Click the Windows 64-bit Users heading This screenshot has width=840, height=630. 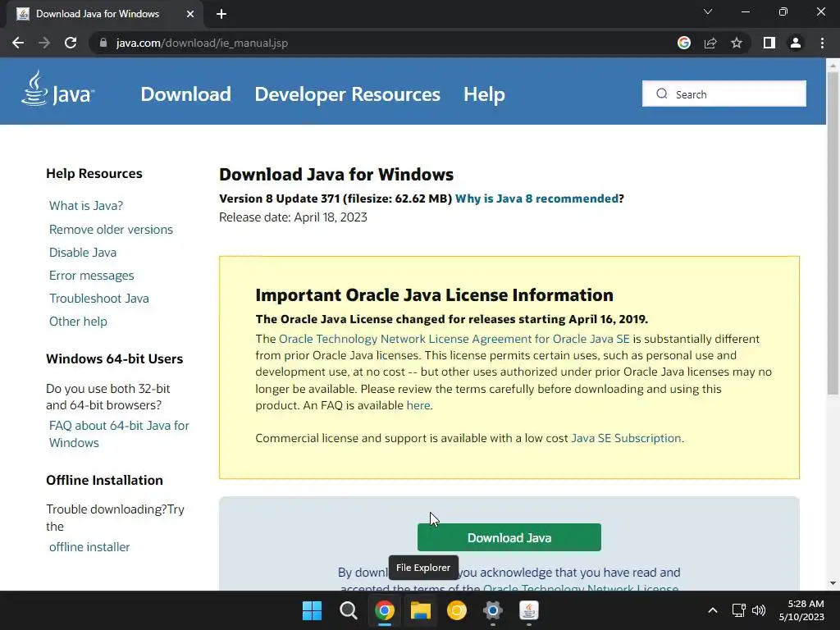[115, 359]
